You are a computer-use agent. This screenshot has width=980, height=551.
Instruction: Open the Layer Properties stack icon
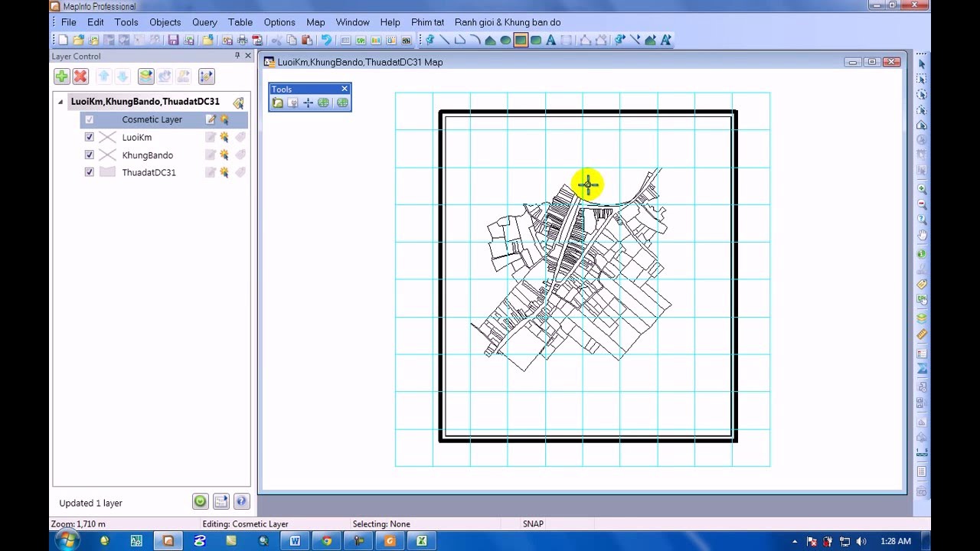pos(145,76)
